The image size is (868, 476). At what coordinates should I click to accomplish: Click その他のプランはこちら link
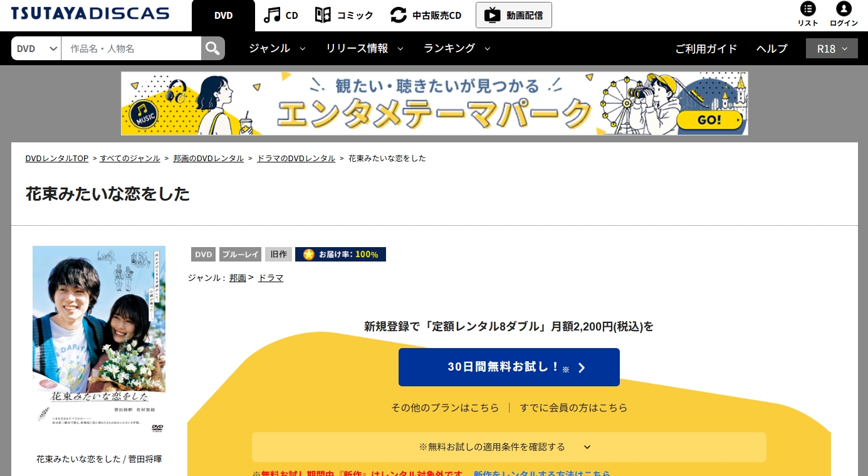click(x=445, y=408)
